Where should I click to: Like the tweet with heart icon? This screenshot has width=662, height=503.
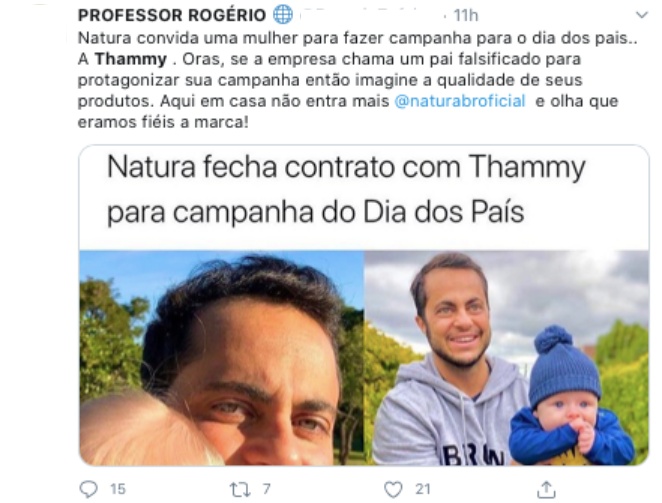point(393,489)
